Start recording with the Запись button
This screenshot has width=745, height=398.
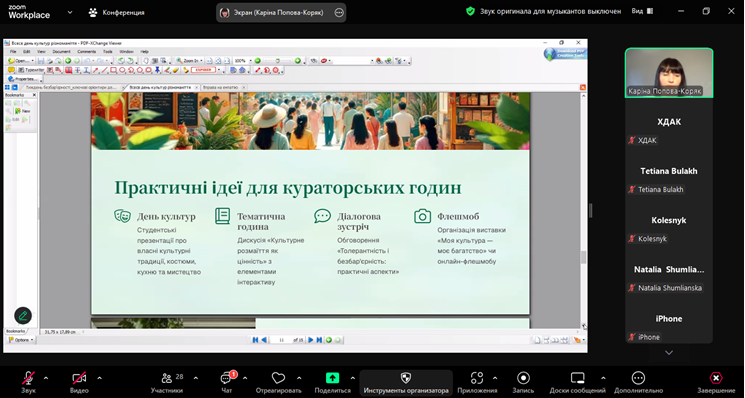523,382
